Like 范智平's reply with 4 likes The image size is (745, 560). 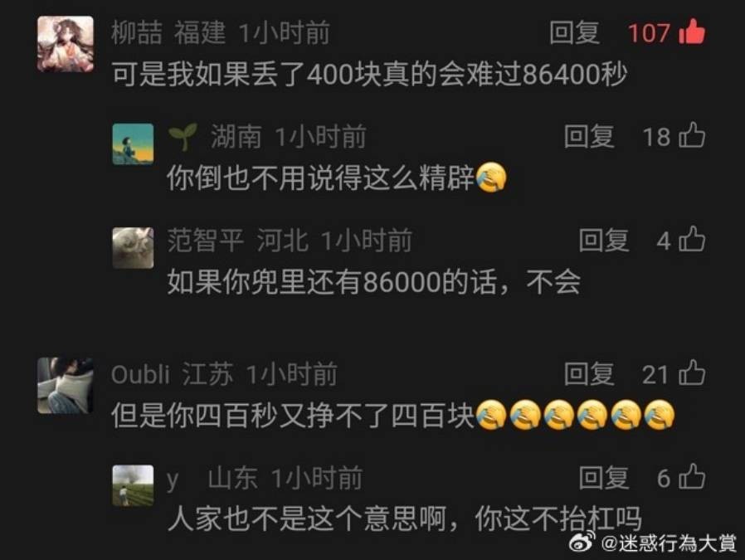[x=692, y=239]
